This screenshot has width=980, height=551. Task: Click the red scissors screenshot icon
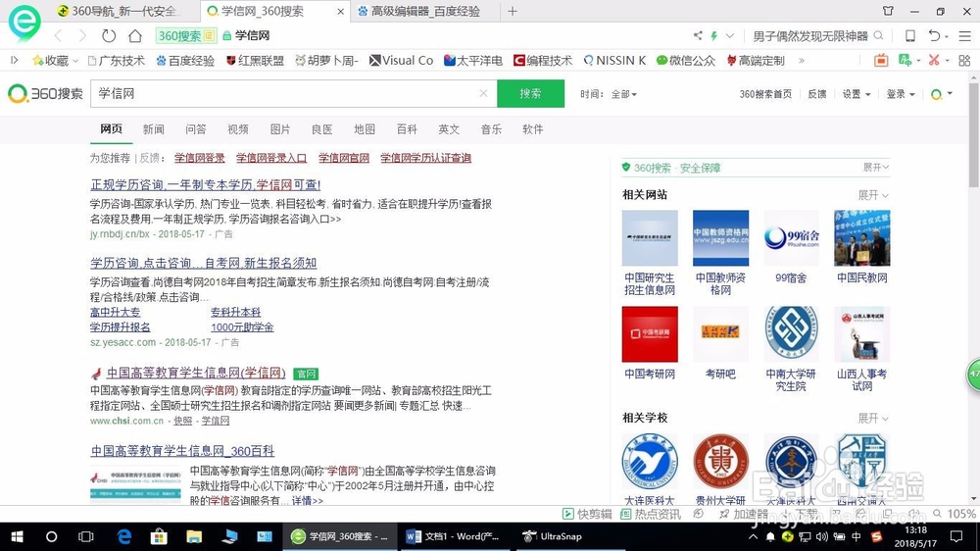[x=934, y=60]
